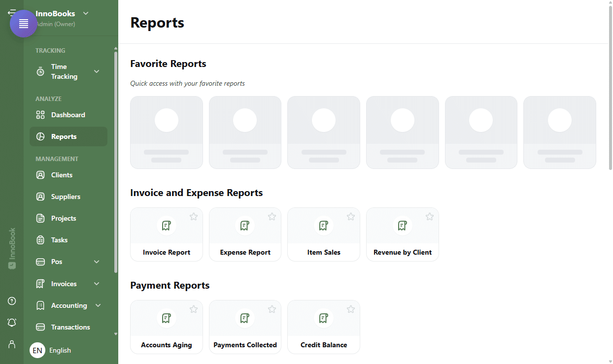Expand the Time Tracking submenu chevron

pyautogui.click(x=97, y=71)
